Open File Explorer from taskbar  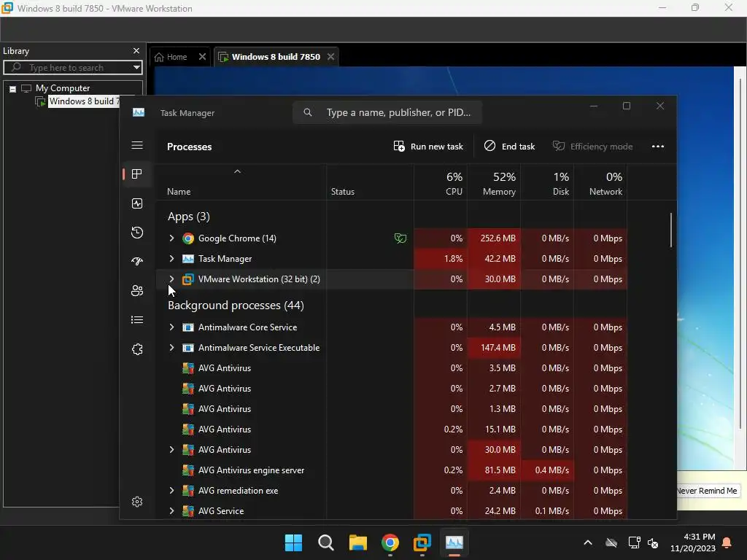click(x=357, y=542)
